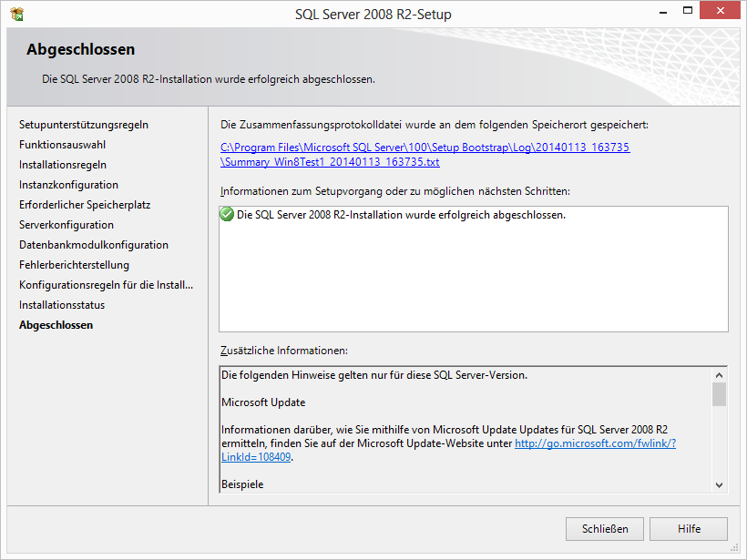
Task: Select Installationsstatus step in sidebar
Action: (x=61, y=305)
